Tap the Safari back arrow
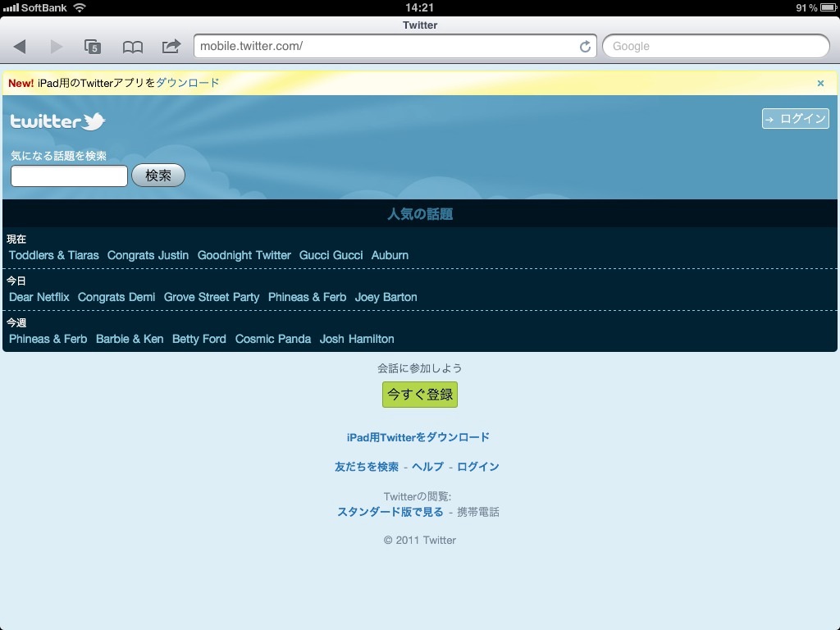 (20, 46)
